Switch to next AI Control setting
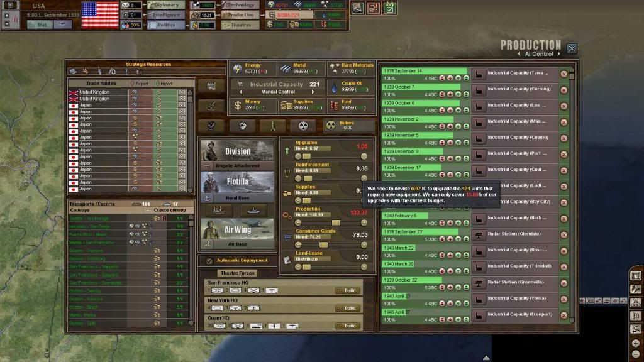644x362 pixels. click(x=558, y=54)
